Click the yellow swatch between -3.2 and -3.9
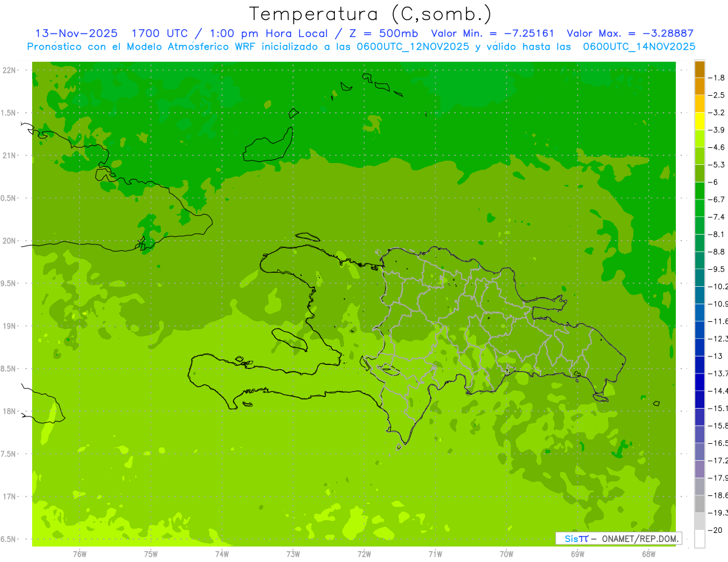This screenshot has width=728, height=562. (699, 121)
